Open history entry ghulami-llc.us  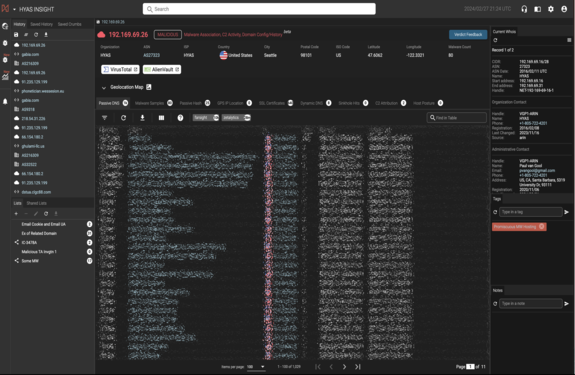33,146
